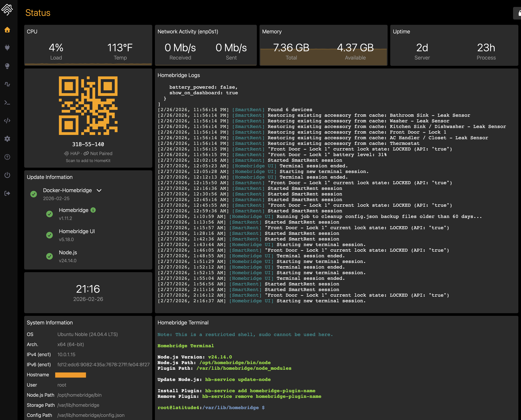Viewport: 521px width, 420px height.
Task: Click the Restart power icon in the sidebar
Action: pyautogui.click(x=7, y=175)
